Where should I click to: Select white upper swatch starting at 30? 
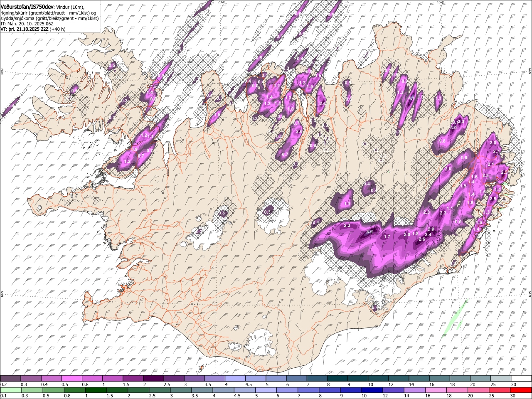(x=521, y=378)
